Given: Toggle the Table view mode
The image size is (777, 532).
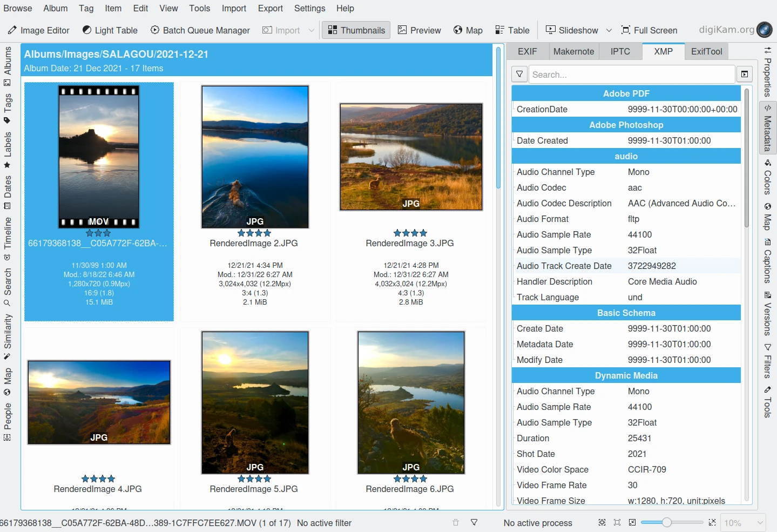Looking at the screenshot, I should [x=512, y=30].
